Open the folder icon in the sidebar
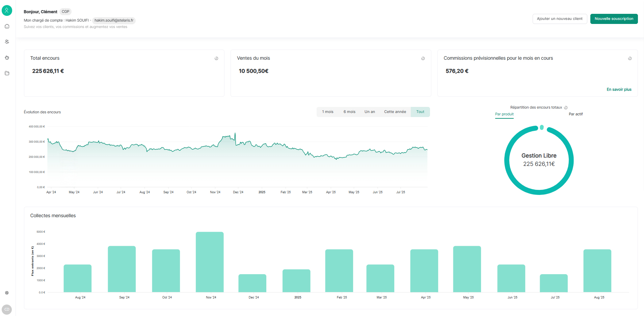 pyautogui.click(x=7, y=73)
